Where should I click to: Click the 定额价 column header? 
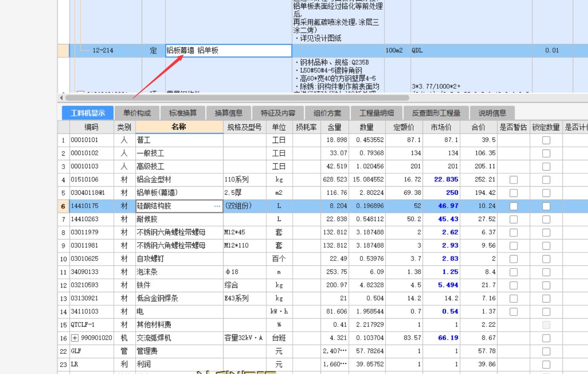coord(404,127)
